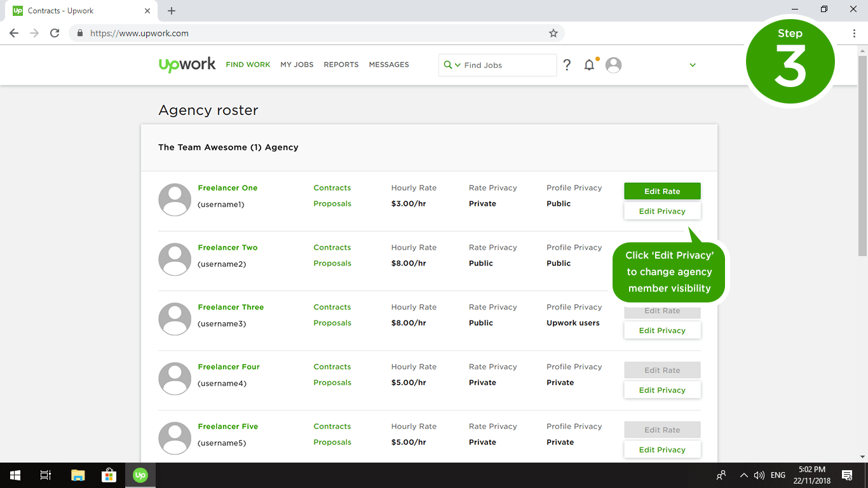Open the Help question mark icon

[x=567, y=64]
